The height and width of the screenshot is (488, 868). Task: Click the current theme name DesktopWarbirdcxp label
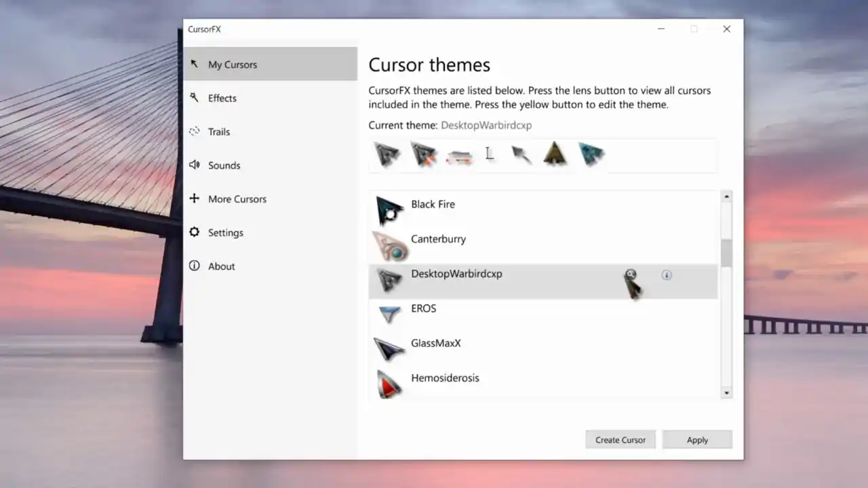[x=486, y=125]
